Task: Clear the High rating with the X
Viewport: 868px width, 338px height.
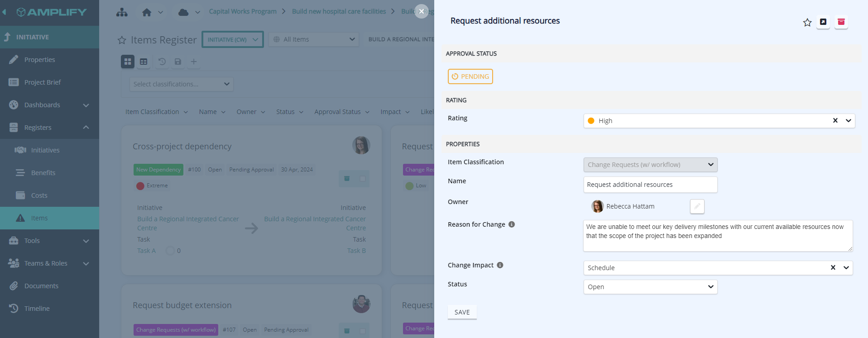Action: tap(835, 121)
